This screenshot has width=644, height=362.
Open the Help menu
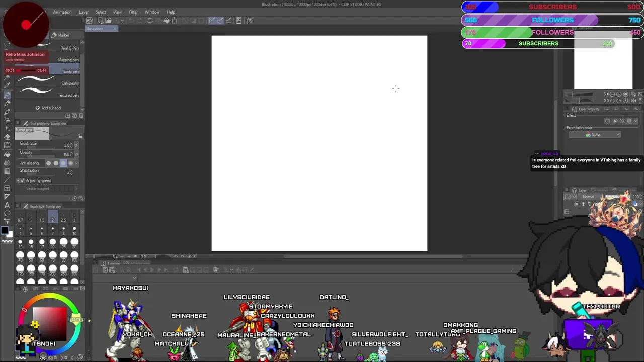pyautogui.click(x=171, y=12)
